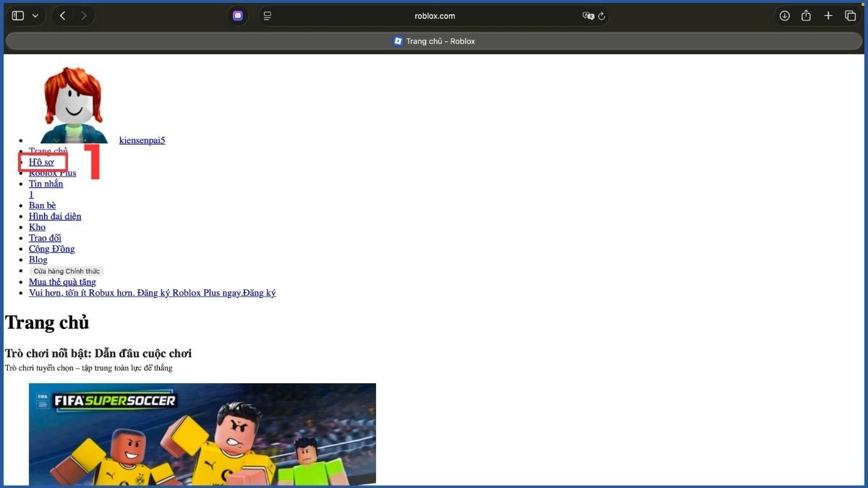Viewport: 868px width, 488px height.
Task: Open the Cộng Đồng link
Action: [x=51, y=249]
